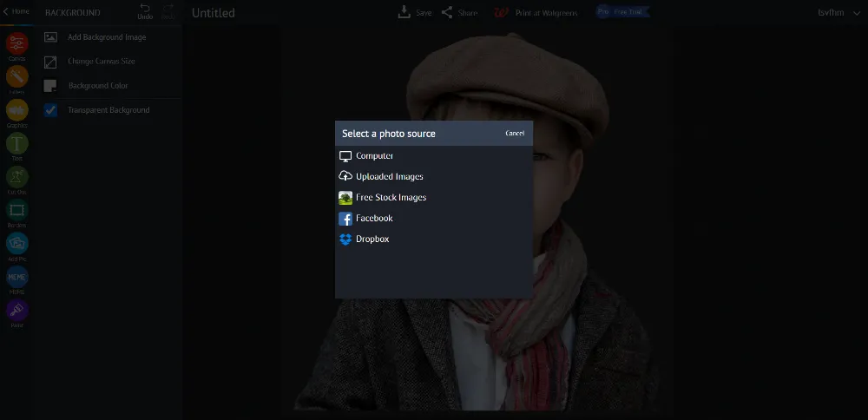This screenshot has height=420, width=868.
Task: Cancel the photo source dialog
Action: coord(515,134)
